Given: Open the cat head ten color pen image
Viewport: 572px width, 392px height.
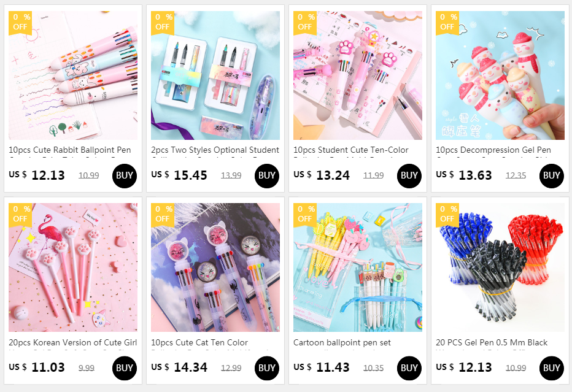Looking at the screenshot, I should coord(215,267).
